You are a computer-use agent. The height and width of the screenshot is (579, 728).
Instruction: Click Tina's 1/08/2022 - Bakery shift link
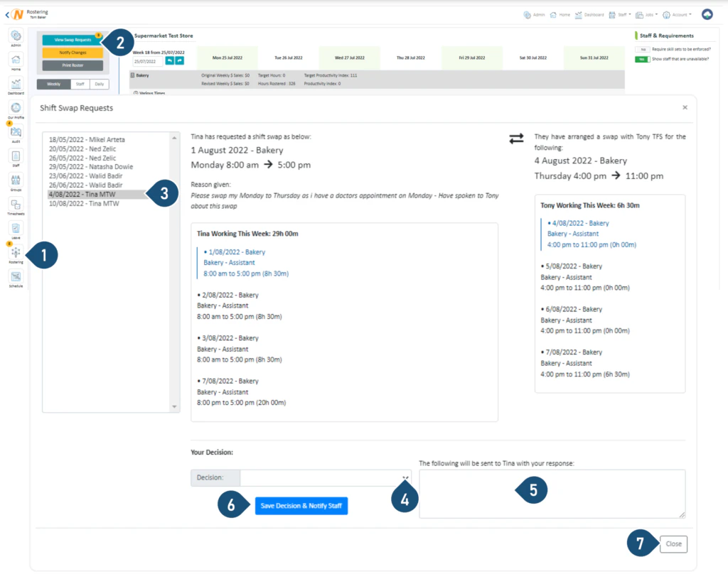point(237,252)
